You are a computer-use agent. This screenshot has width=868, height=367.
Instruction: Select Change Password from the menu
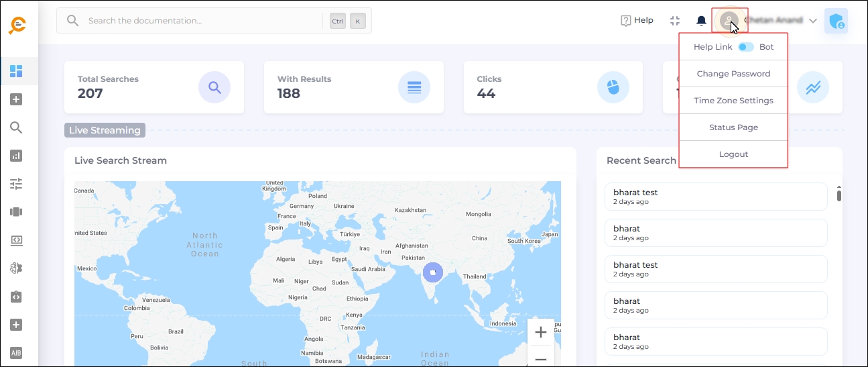click(x=733, y=74)
